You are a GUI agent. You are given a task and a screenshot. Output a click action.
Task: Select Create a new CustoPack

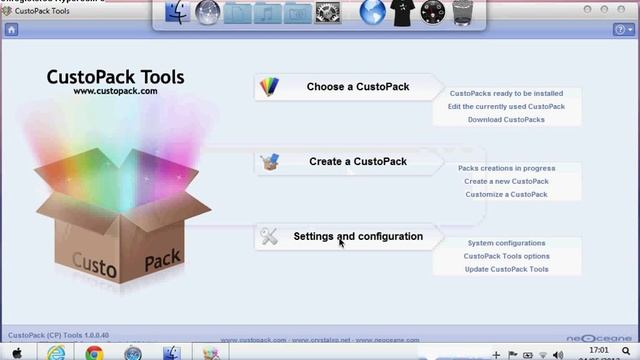506,181
